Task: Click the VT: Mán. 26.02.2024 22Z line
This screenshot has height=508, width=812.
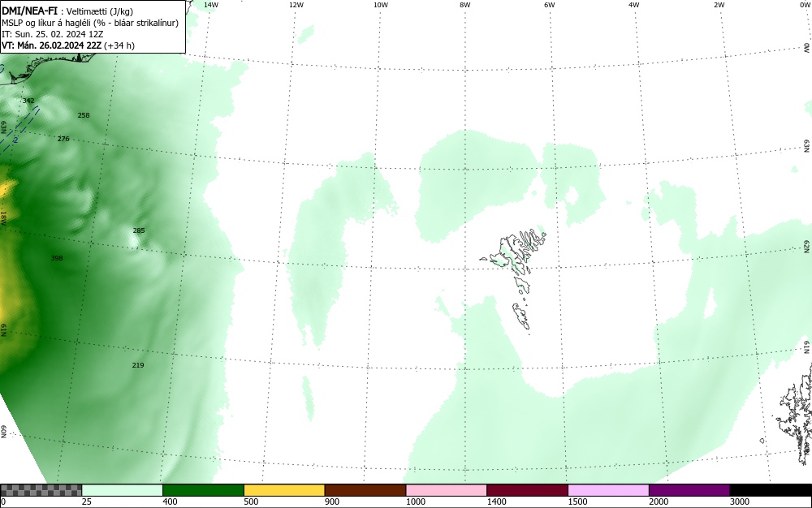Action: 68,45
